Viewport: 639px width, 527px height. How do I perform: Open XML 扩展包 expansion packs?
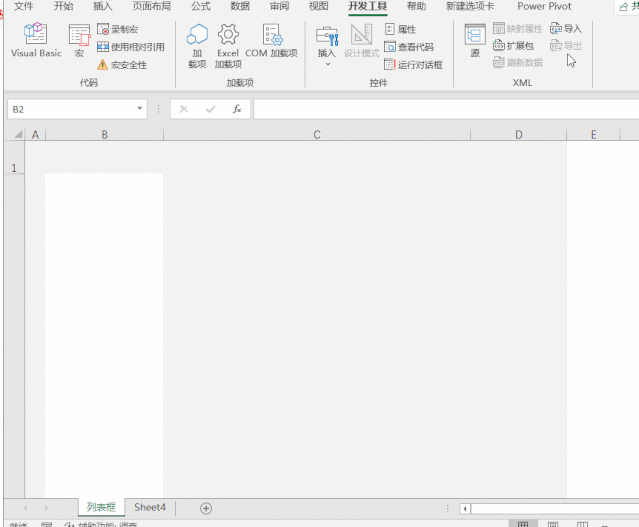[513, 46]
